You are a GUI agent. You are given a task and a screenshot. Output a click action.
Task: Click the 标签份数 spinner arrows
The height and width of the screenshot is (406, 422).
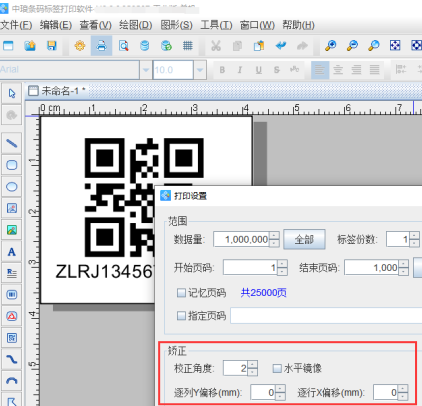tap(414, 239)
